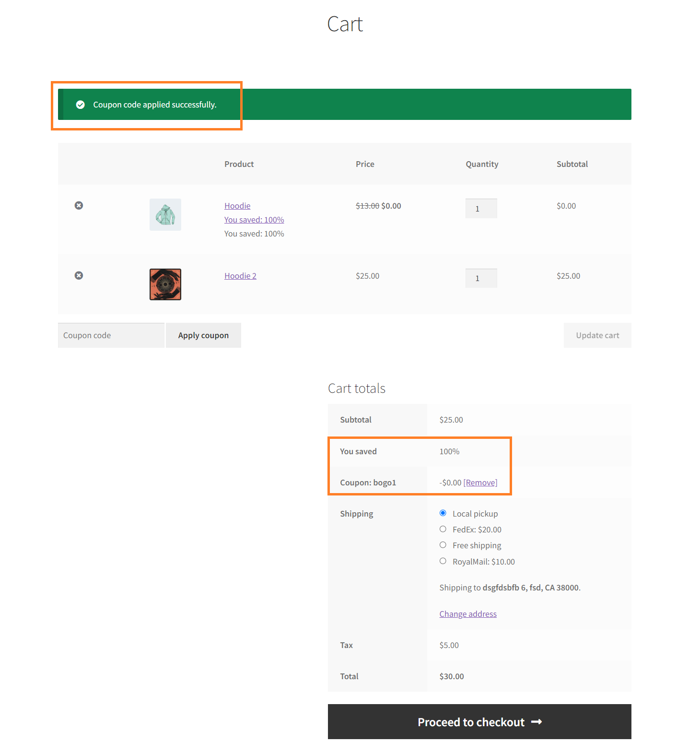
Task: Open the Hoodie 2 product link
Action: click(x=240, y=276)
